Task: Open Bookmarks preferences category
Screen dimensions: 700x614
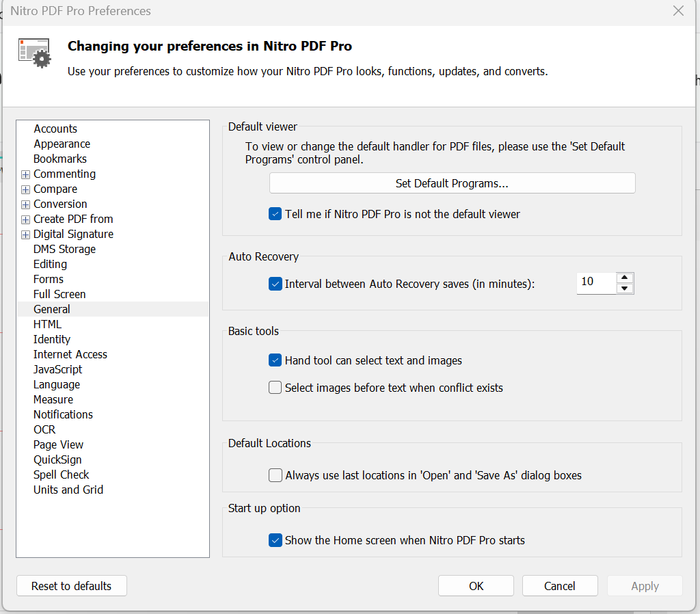Action: click(60, 159)
